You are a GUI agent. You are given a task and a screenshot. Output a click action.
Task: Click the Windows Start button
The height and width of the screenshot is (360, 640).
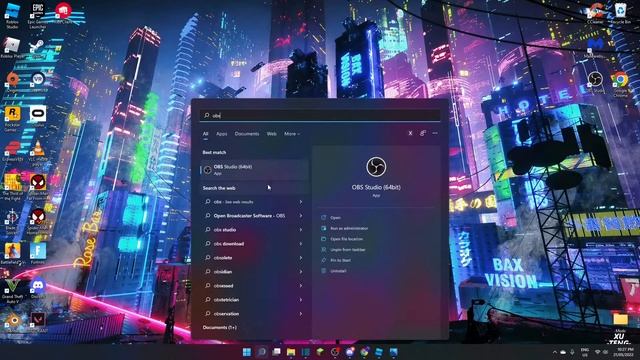pos(247,352)
